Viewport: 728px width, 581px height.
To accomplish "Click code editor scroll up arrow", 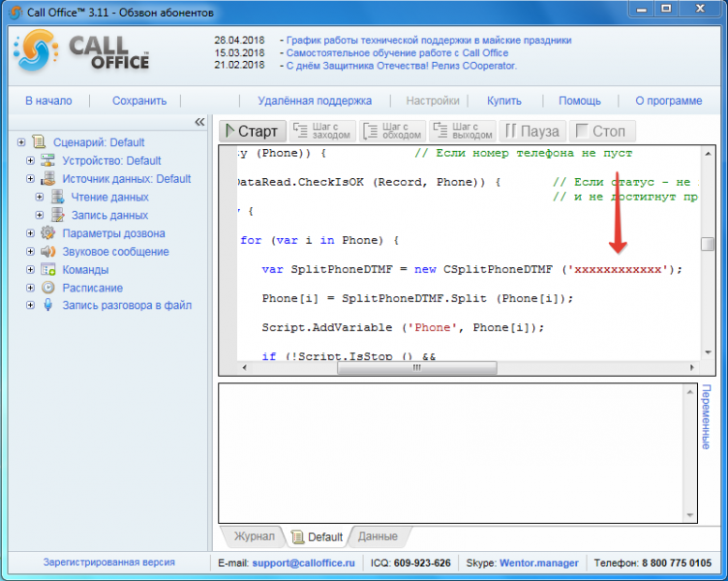I will (708, 153).
